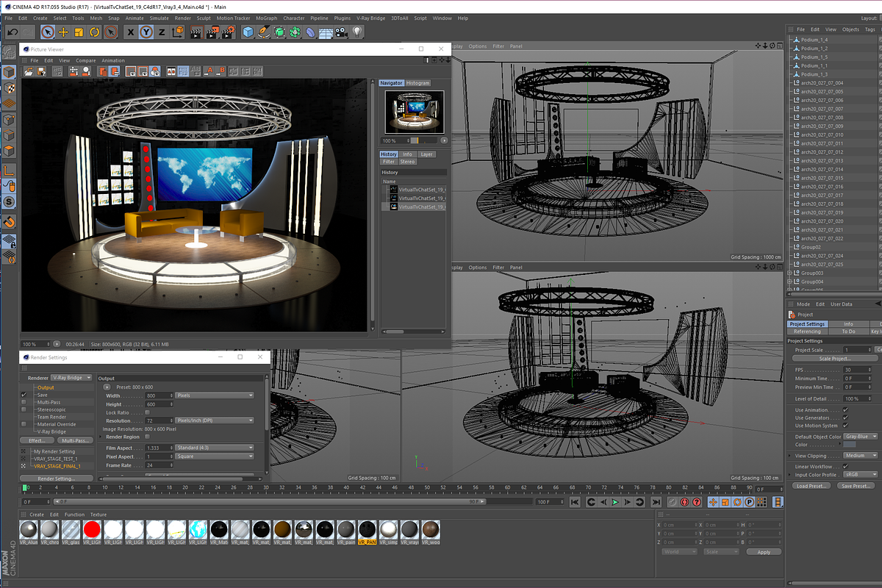Toggle the Y axis lock

[146, 32]
